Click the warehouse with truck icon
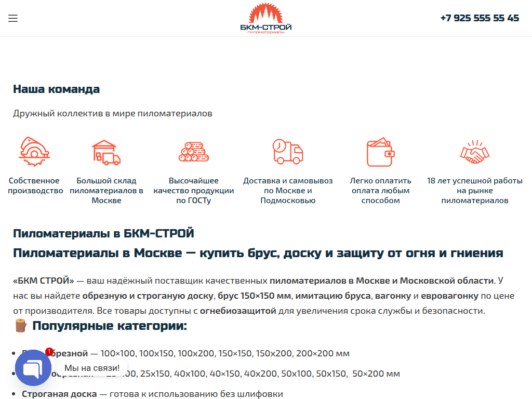Image resolution: width=532 pixels, height=399 pixels. coord(106,152)
